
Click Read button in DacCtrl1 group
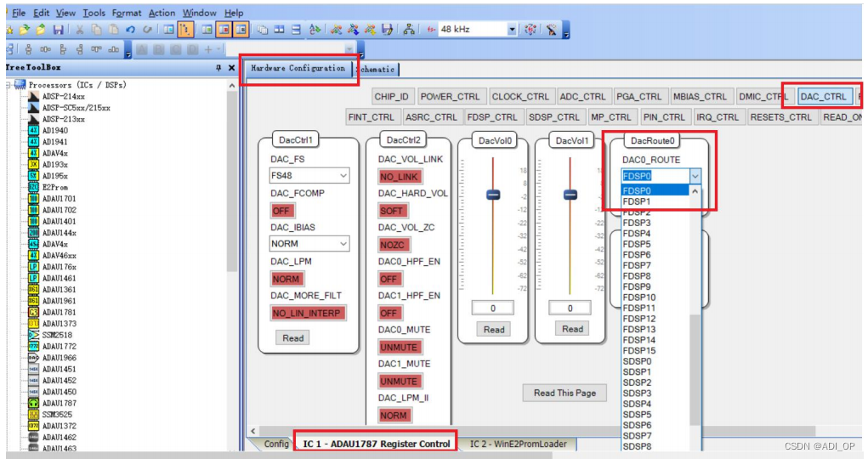(x=292, y=337)
